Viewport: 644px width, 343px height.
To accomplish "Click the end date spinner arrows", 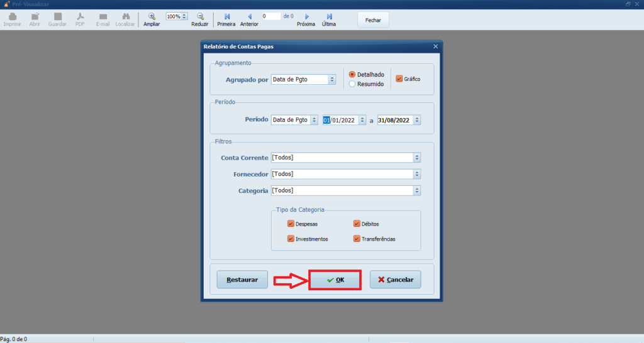I will 417,120.
